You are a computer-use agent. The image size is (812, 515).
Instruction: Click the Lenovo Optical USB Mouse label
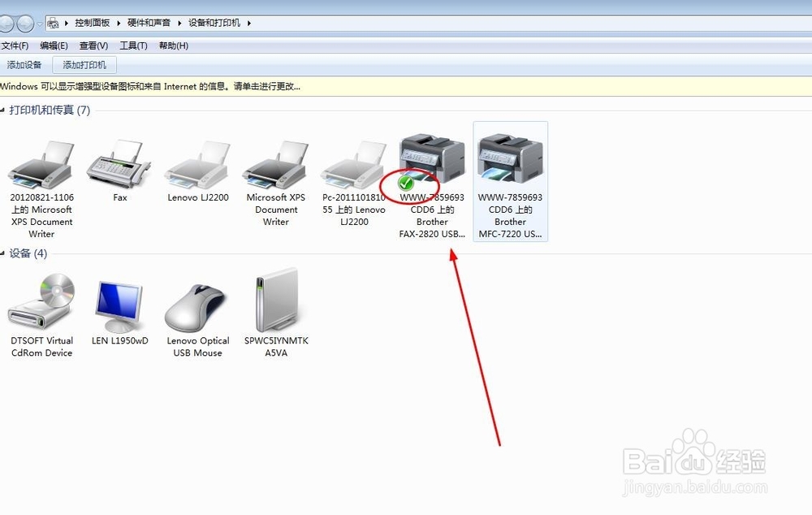pos(198,347)
